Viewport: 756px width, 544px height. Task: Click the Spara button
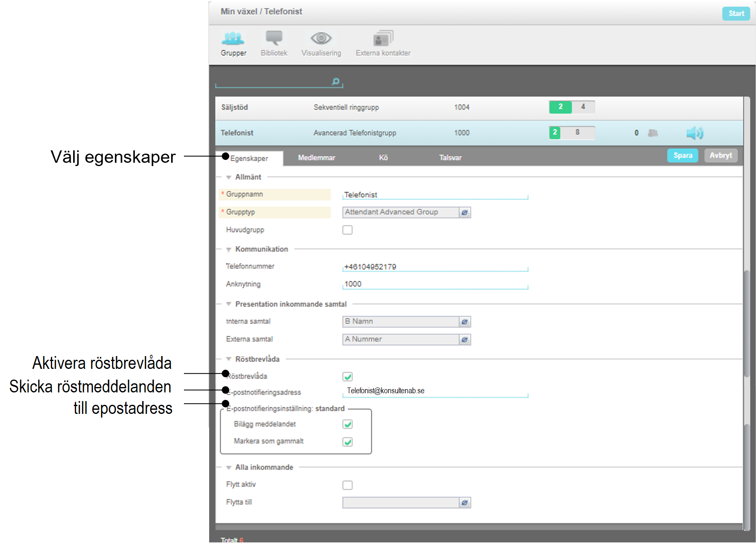tap(683, 156)
